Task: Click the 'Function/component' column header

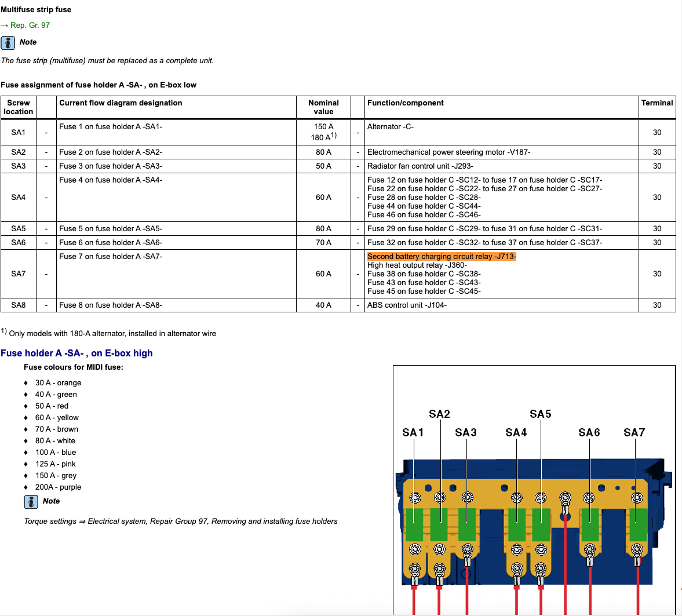Action: (406, 103)
